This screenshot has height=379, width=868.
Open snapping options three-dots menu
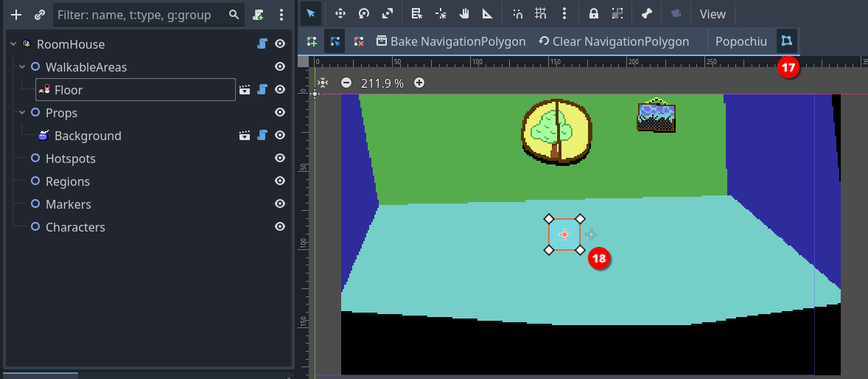pos(564,14)
